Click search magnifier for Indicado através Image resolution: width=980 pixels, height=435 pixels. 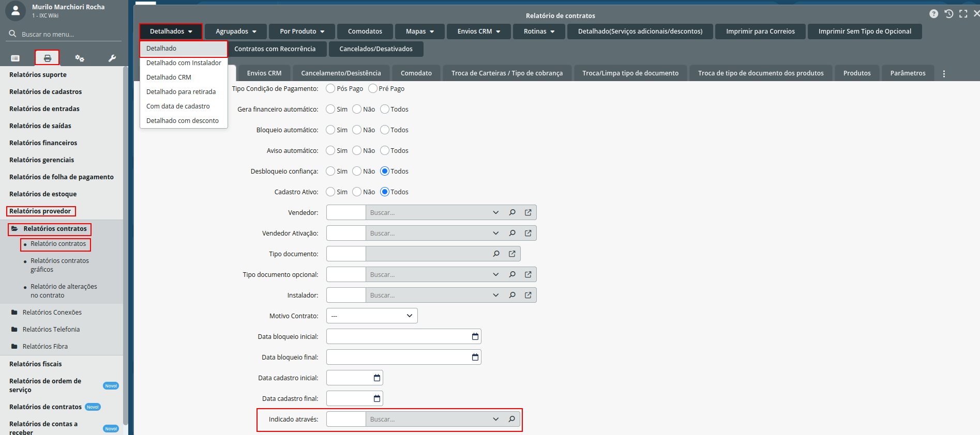tap(512, 419)
